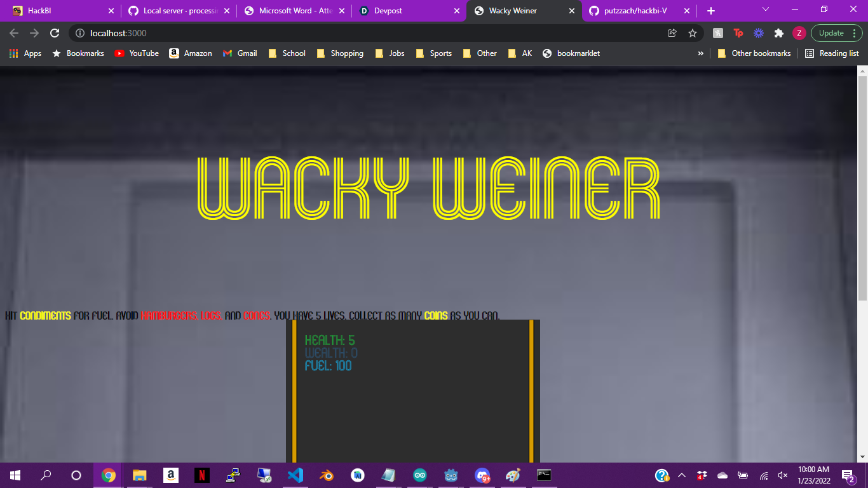Screen dimensions: 868x488
Task: Click the HEALTH: 5 text in game
Action: pos(330,341)
